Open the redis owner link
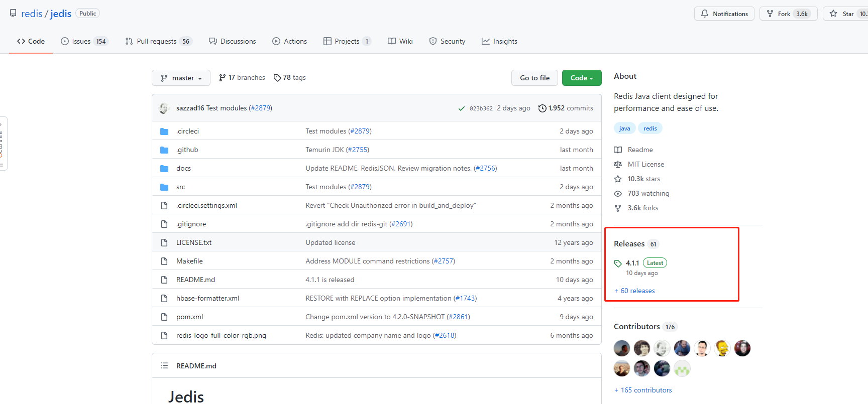The width and height of the screenshot is (868, 404). pyautogui.click(x=32, y=14)
